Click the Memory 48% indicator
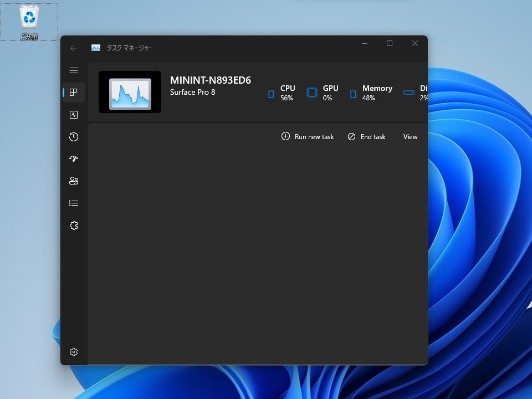The height and width of the screenshot is (399, 532). [x=371, y=93]
